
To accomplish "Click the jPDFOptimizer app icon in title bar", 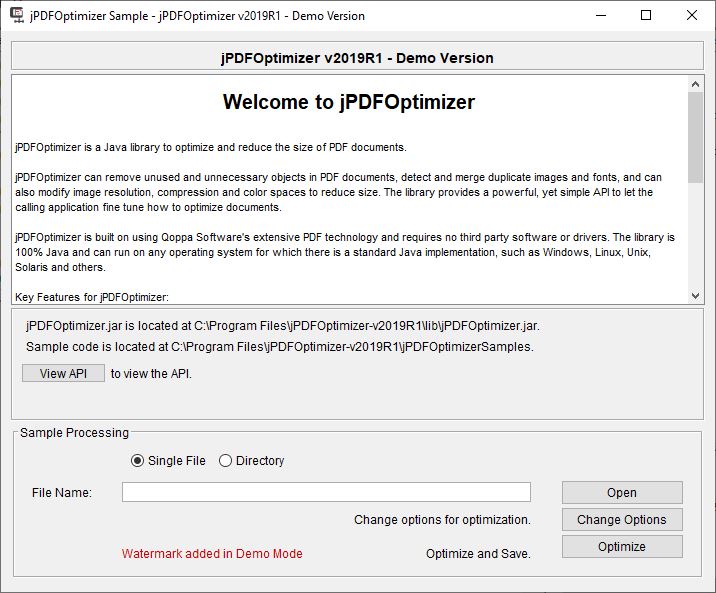I will coord(17,15).
